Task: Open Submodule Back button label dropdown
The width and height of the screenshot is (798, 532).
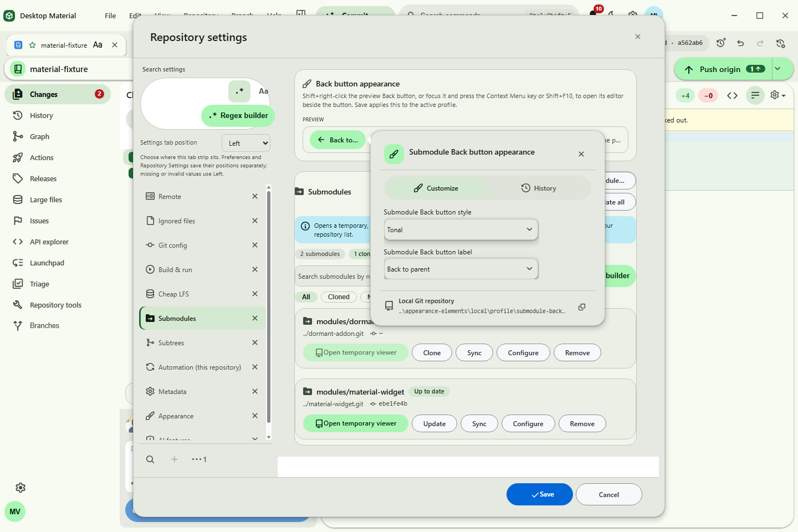Action: pyautogui.click(x=461, y=269)
